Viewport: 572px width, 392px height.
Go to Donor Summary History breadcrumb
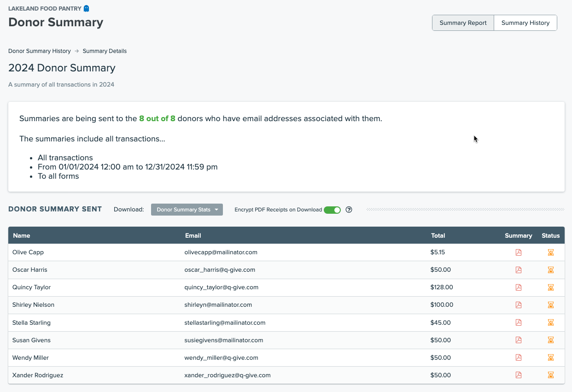coord(40,51)
